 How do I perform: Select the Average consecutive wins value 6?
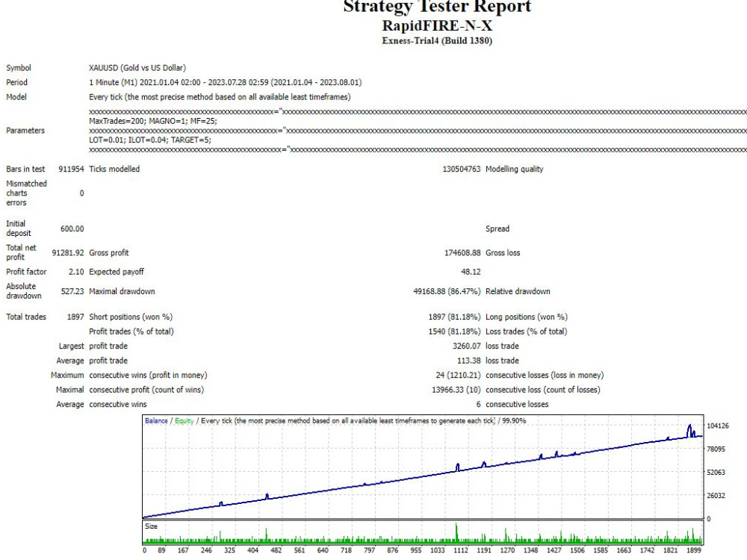(478, 404)
